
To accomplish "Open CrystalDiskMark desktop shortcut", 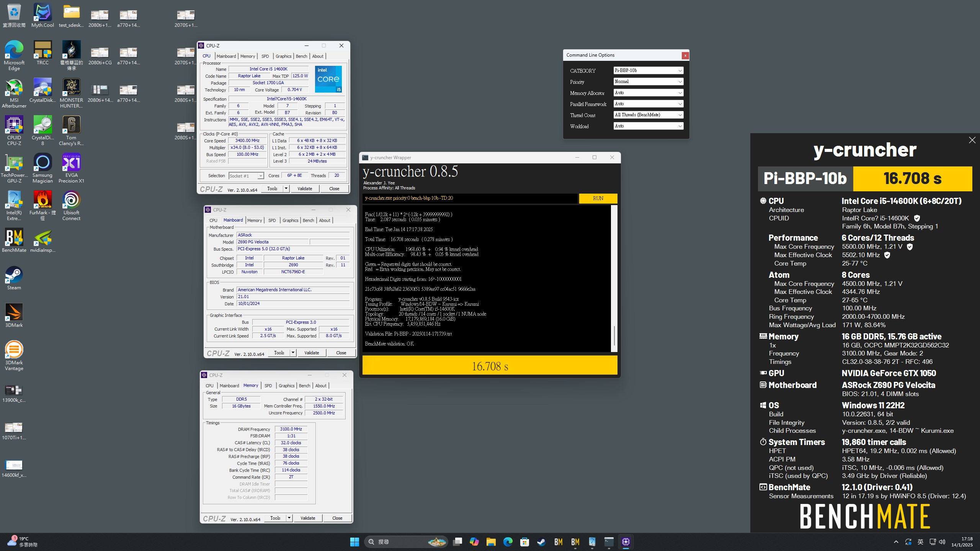I will [x=42, y=90].
